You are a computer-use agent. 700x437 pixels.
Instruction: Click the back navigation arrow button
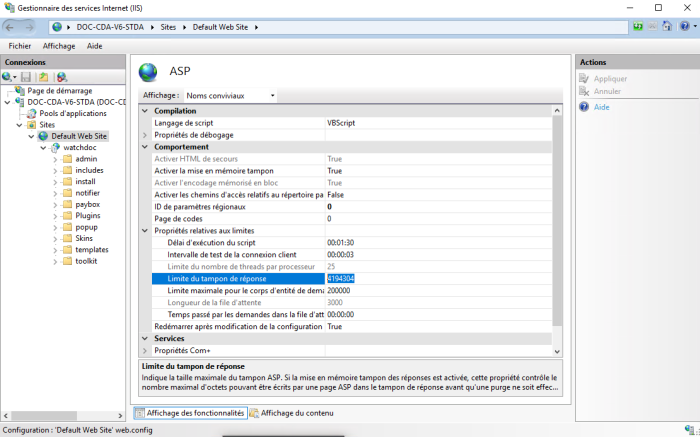[14, 27]
